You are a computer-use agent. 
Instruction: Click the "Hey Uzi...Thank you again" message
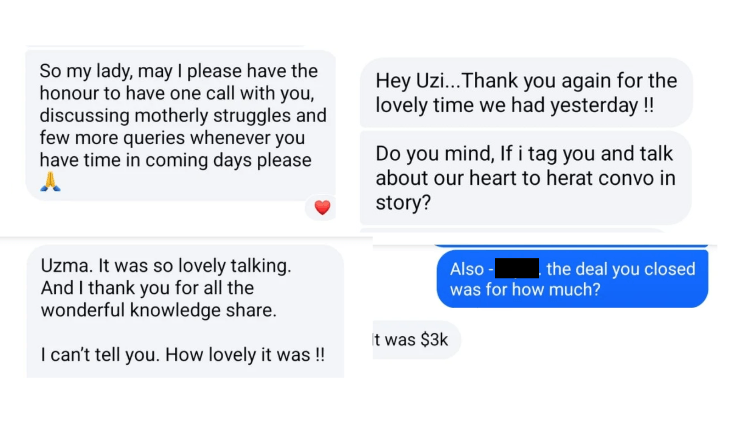point(525,93)
